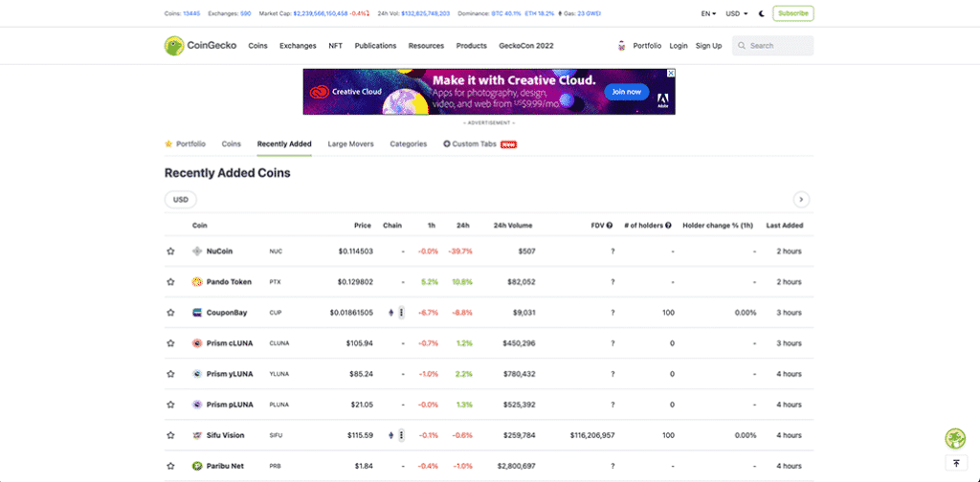980x482 pixels.
Task: Click Custom Tabs plus icon
Action: point(447,143)
